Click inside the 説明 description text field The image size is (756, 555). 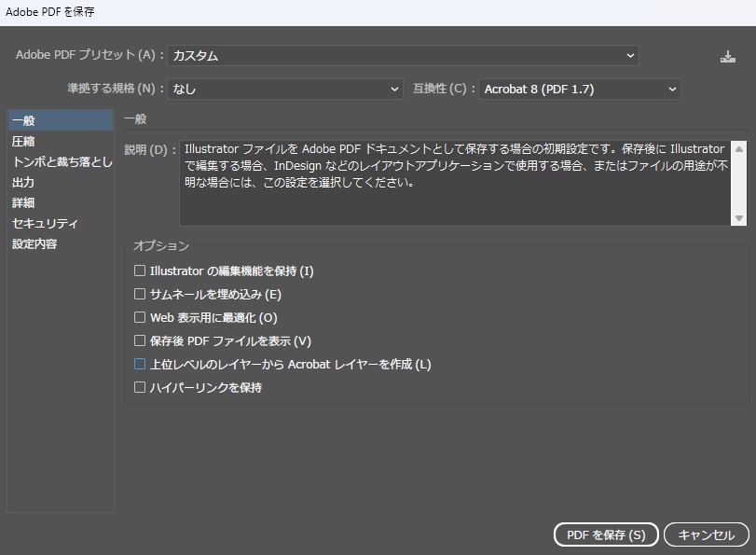coord(455,184)
